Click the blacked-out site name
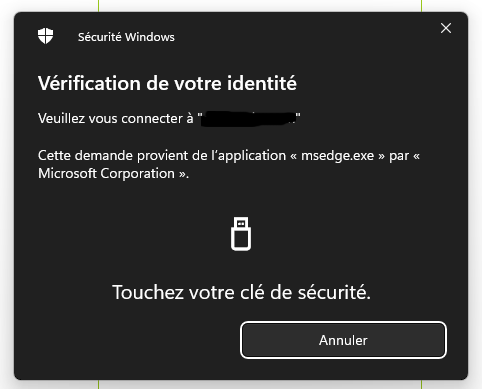This screenshot has height=389, width=482. pyautogui.click(x=249, y=119)
